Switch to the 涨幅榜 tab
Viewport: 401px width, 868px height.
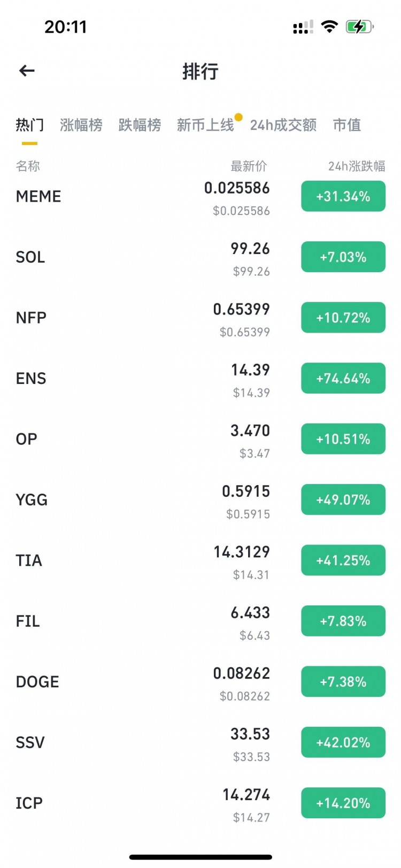81,125
